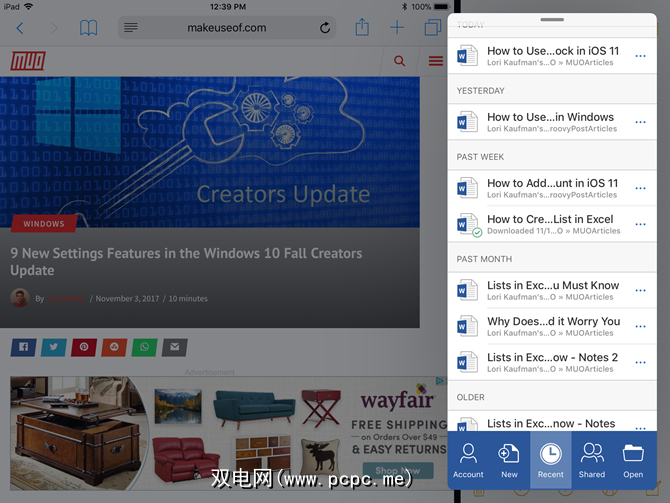Open options for 'Lists in Exc...u Must Know'
Screen dimensions: 670x503
tap(640, 291)
